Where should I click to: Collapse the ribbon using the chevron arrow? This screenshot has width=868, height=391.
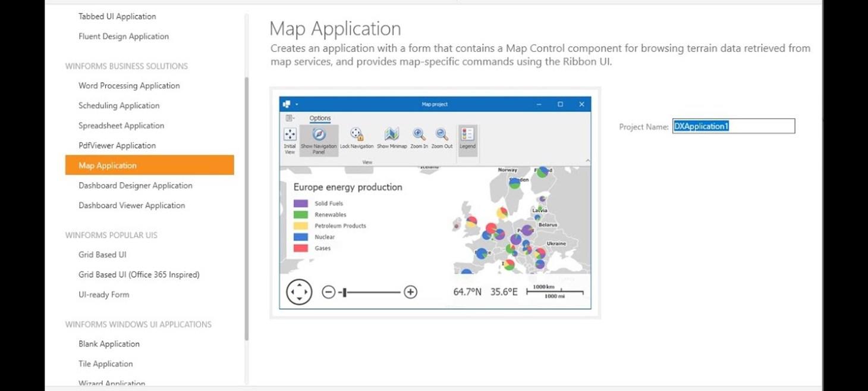click(587, 161)
